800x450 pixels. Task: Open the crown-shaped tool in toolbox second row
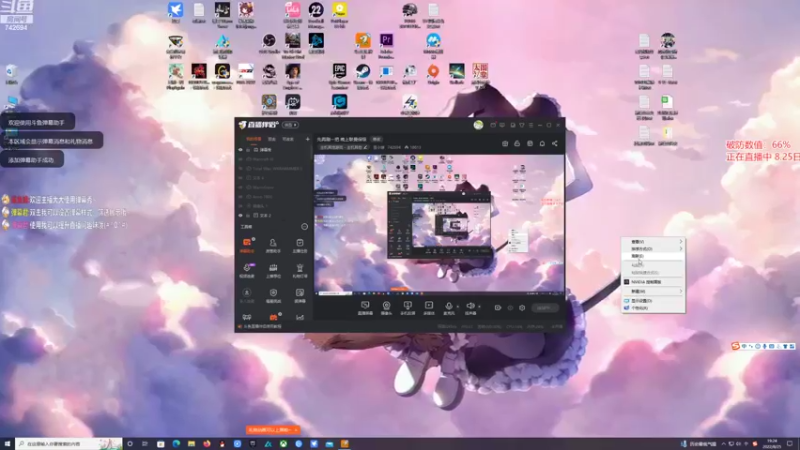[x=273, y=270]
